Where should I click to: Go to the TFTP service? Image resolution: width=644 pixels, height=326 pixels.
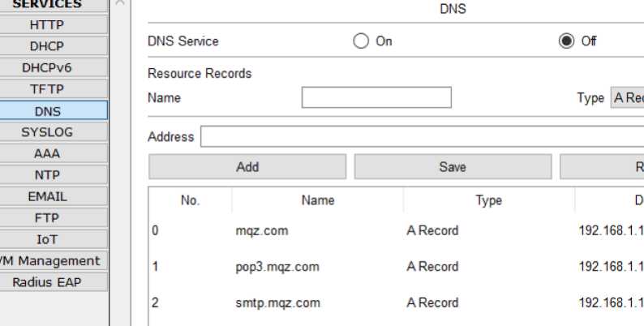[x=47, y=89]
